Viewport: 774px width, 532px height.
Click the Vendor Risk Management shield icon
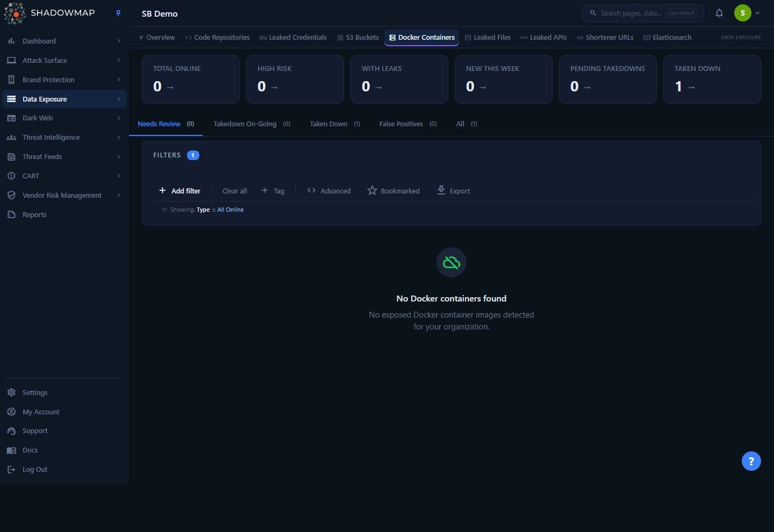pos(11,195)
